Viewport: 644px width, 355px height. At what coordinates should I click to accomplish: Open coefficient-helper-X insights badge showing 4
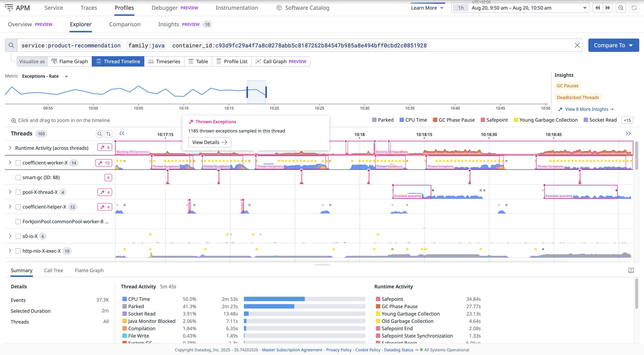point(105,207)
